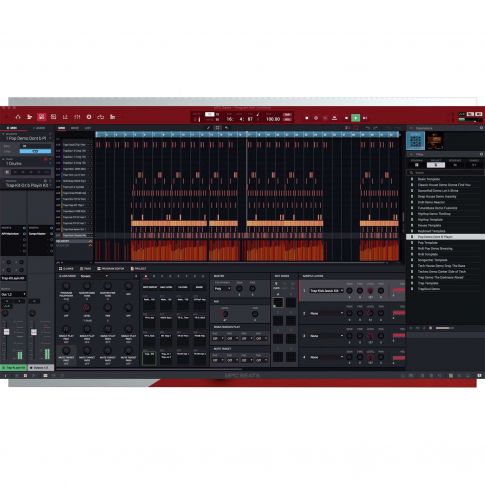This screenshot has width=485, height=485.
Task: Click the pads ERASE button
Action: pyautogui.click(x=199, y=287)
